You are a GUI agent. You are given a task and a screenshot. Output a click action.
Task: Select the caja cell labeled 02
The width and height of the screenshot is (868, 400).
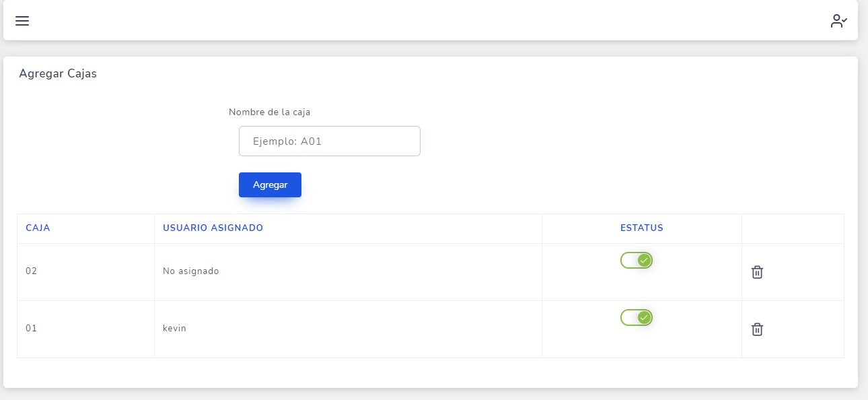[x=32, y=271]
